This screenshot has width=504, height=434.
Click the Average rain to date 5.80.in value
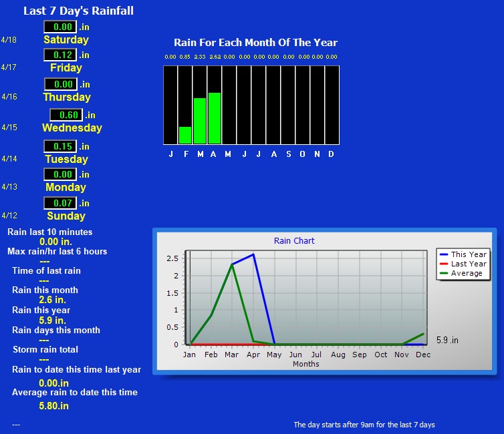(x=53, y=405)
